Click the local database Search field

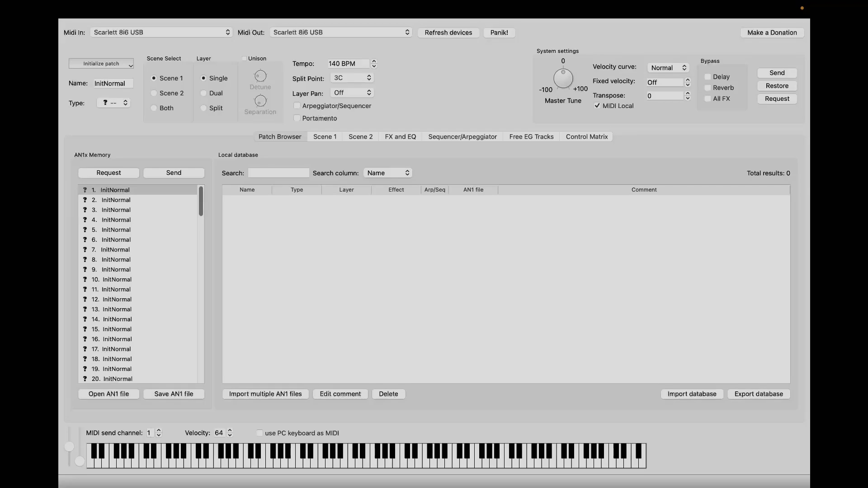click(x=278, y=173)
